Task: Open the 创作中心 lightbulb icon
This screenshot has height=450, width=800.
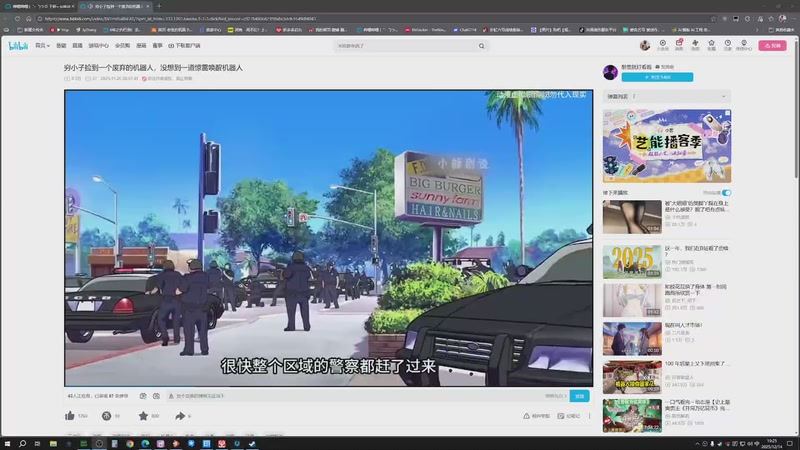Action: [x=744, y=45]
